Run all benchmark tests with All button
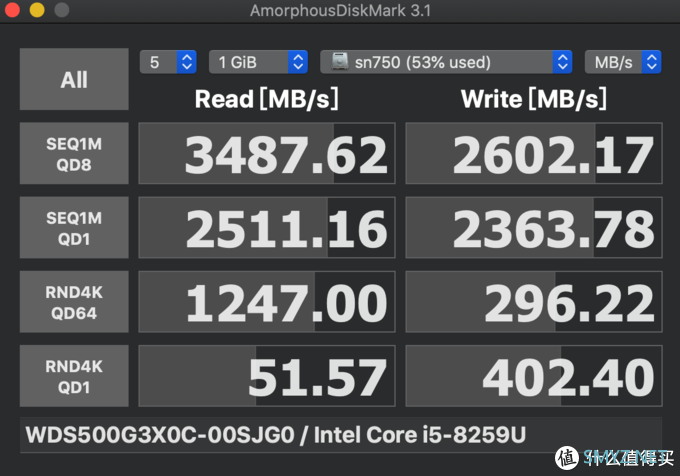680x476 pixels. point(74,79)
